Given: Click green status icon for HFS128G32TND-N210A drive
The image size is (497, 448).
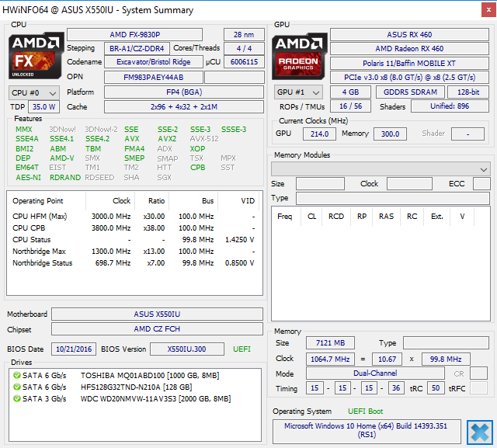Looking at the screenshot, I should [x=17, y=387].
